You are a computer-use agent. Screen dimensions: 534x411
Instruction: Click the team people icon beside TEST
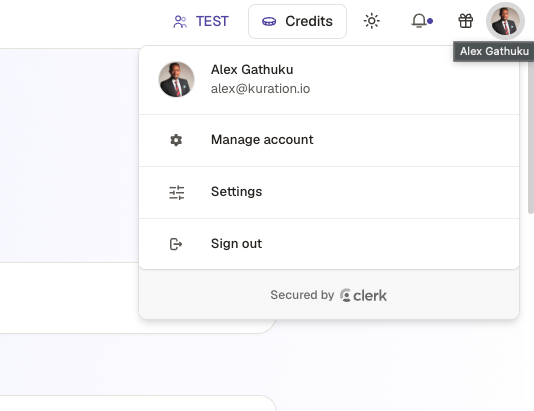[180, 22]
